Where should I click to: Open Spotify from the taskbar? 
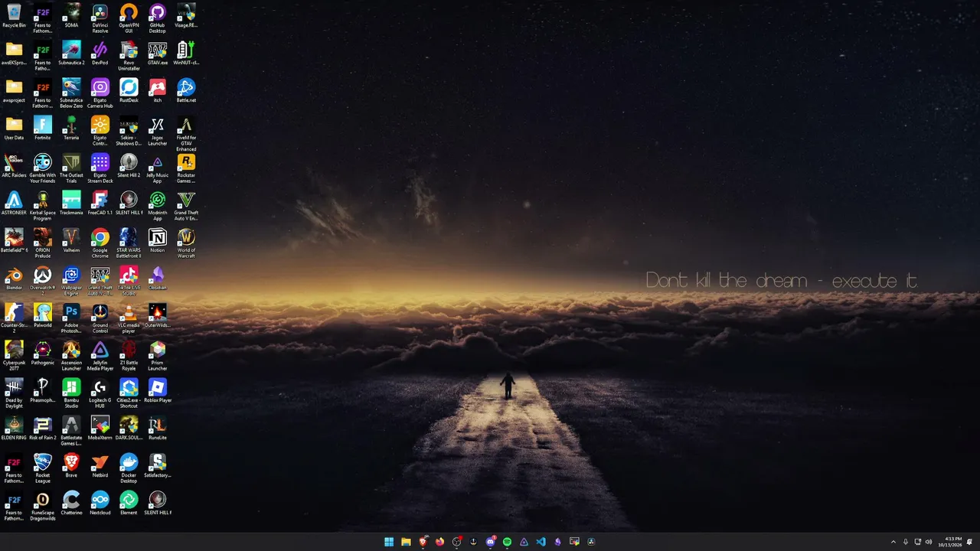507,542
